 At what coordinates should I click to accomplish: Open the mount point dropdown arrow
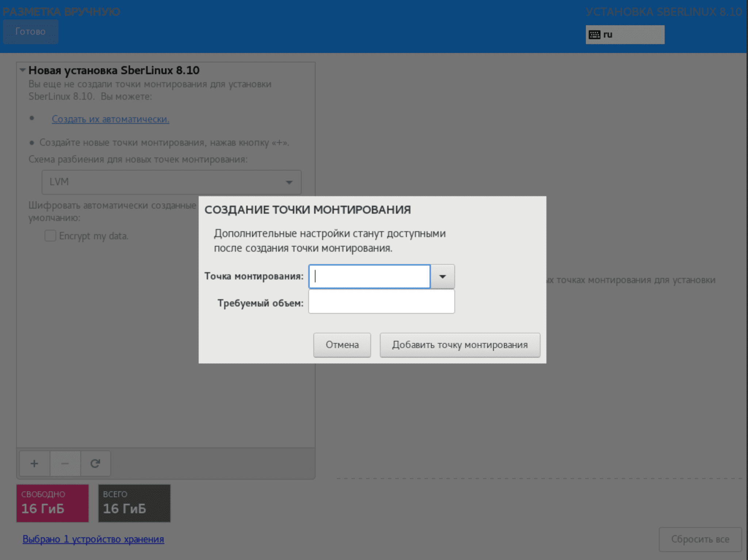tap(443, 277)
